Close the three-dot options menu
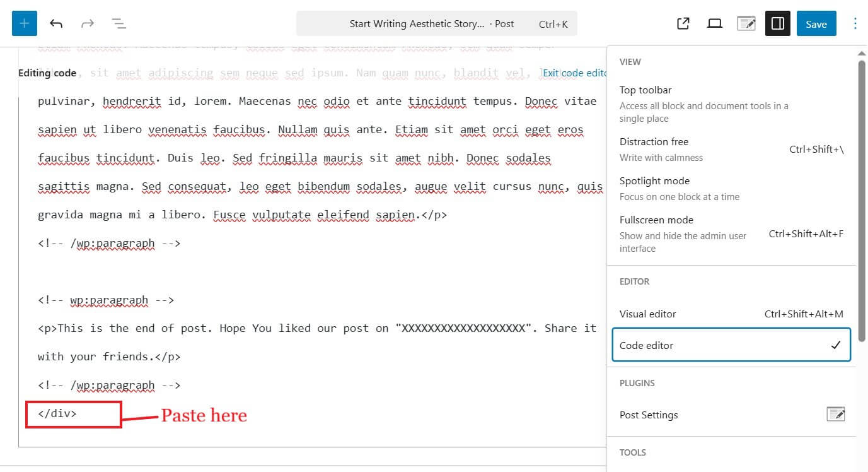 (855, 23)
